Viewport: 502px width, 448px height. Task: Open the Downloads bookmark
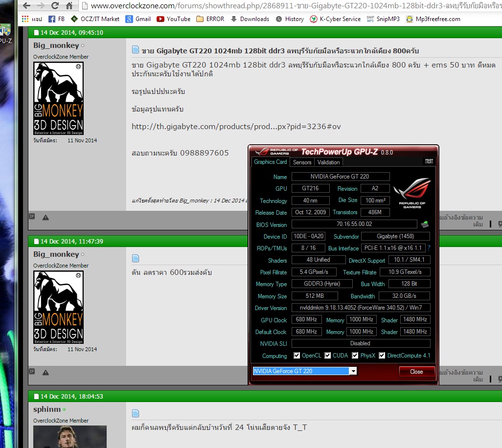pos(250,19)
